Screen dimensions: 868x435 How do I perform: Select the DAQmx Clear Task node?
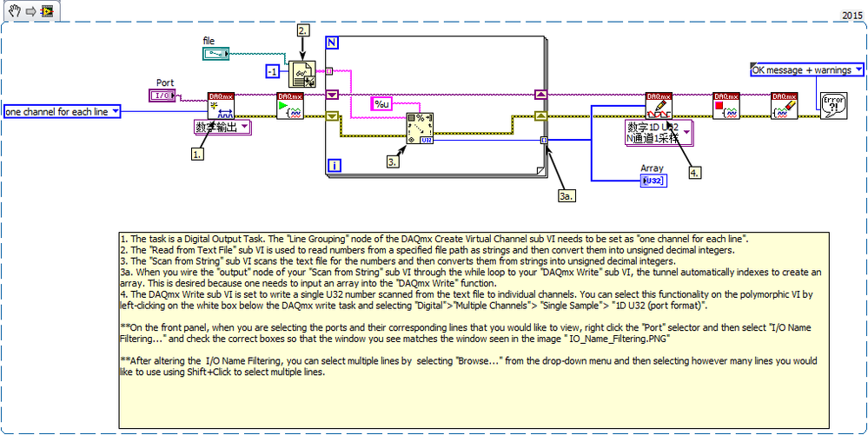[x=785, y=106]
